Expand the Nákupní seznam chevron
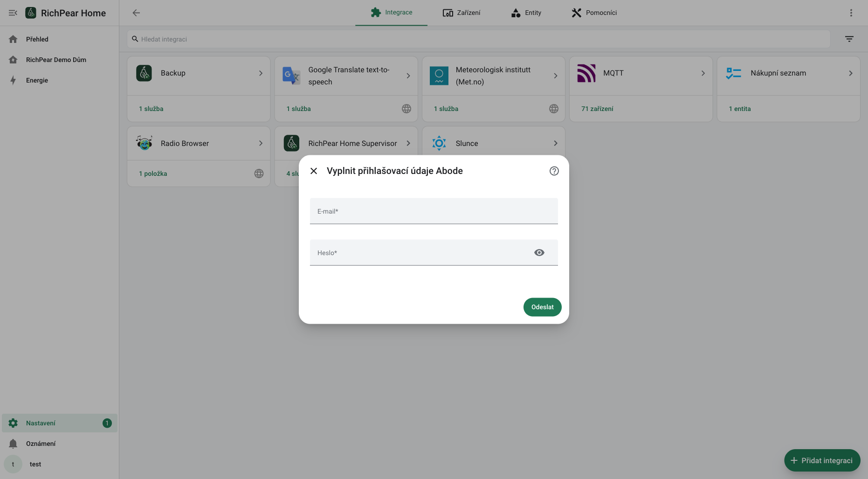 pos(851,73)
